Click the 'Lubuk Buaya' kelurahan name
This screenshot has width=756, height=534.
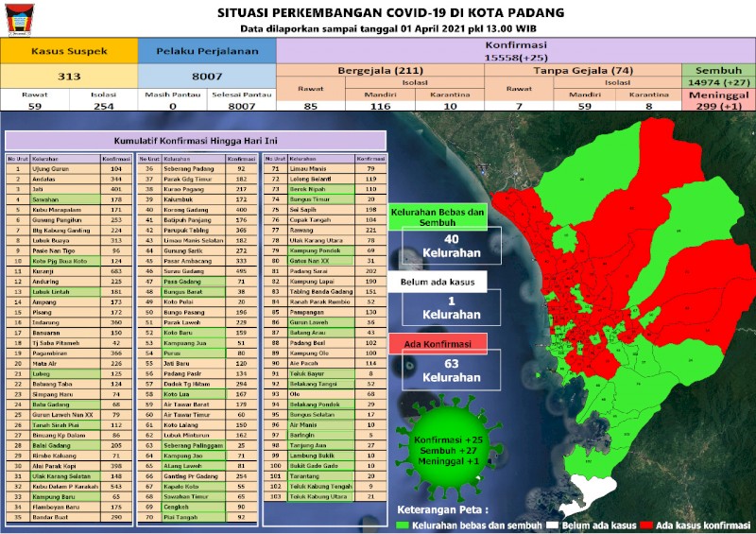tap(51, 240)
